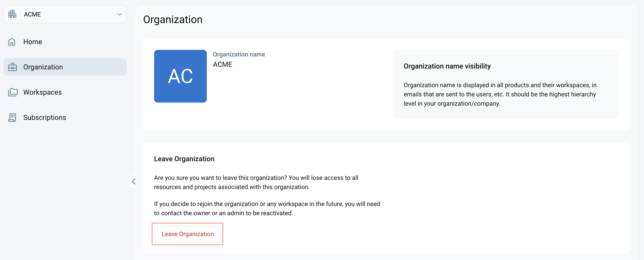Click the paragraph beginning 'If you decide to rejoin'

point(267,209)
